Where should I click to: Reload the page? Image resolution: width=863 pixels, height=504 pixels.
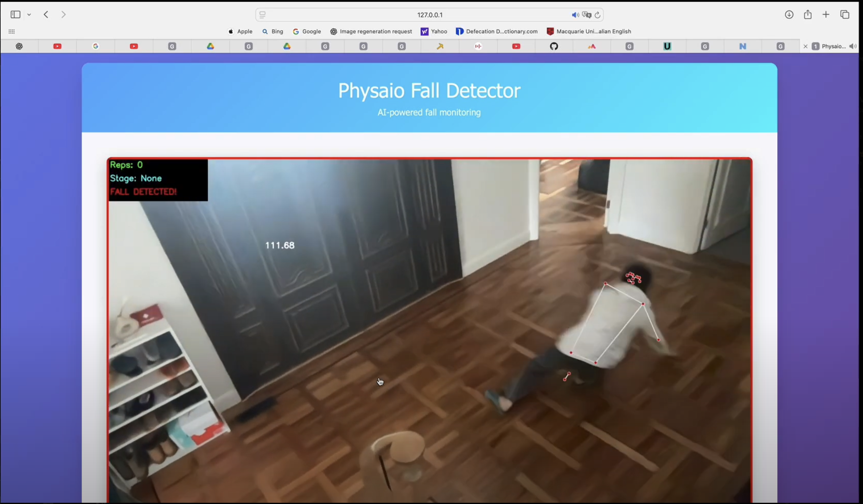click(x=597, y=15)
